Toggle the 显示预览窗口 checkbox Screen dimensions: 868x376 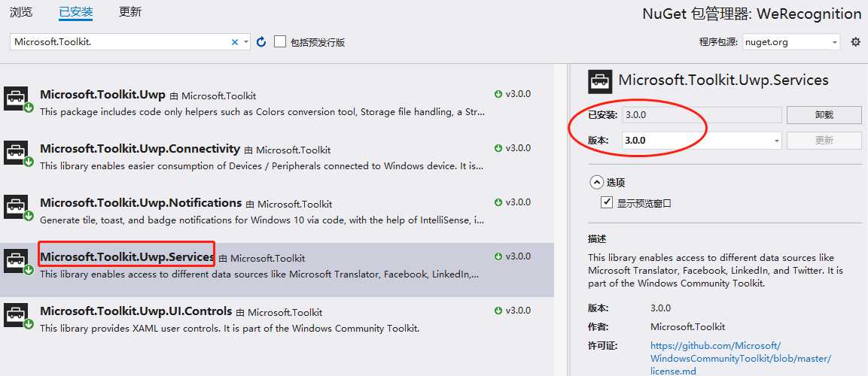[607, 202]
